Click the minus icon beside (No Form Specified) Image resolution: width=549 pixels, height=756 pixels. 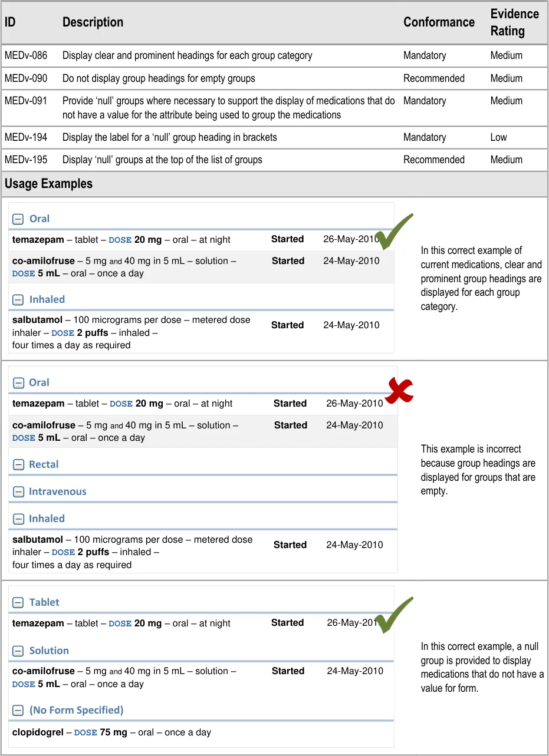pos(18,711)
